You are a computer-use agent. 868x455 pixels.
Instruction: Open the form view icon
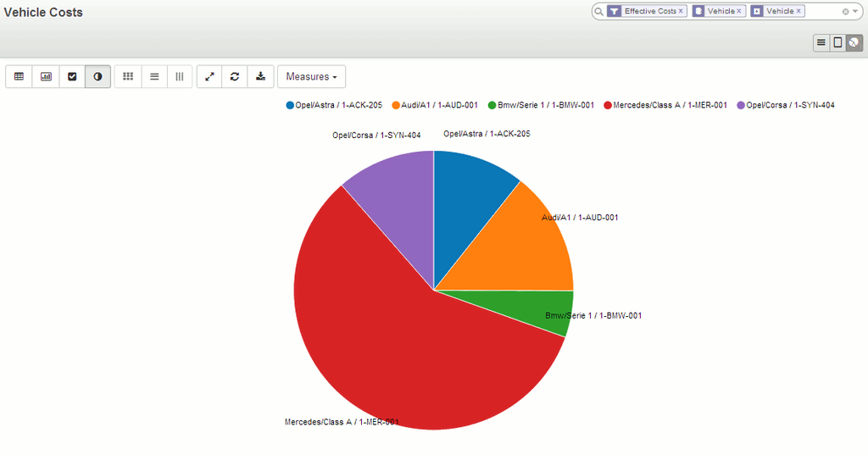(x=837, y=42)
